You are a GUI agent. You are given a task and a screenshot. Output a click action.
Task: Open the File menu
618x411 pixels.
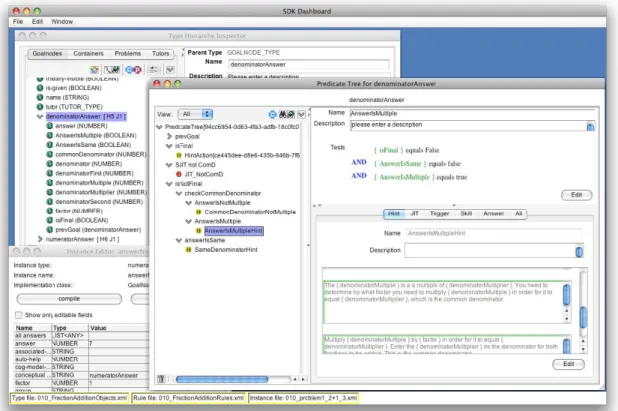(18, 22)
